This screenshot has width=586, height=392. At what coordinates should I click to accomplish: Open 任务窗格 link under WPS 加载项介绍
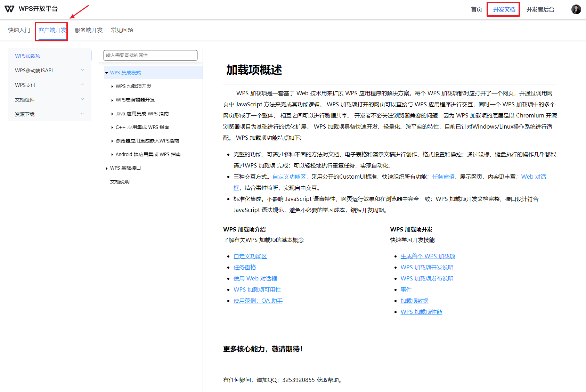(x=245, y=267)
